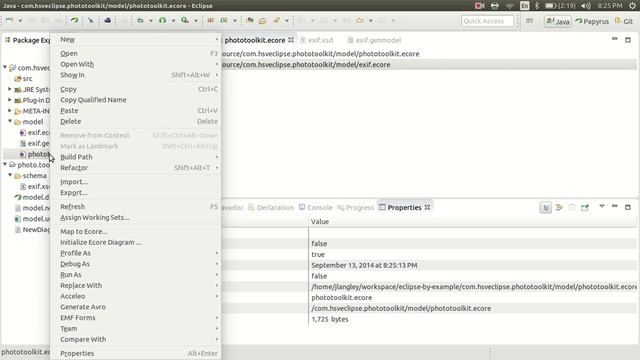Select the exif.ecore resource row in editor
640x360 pixels.
(x=429, y=64)
